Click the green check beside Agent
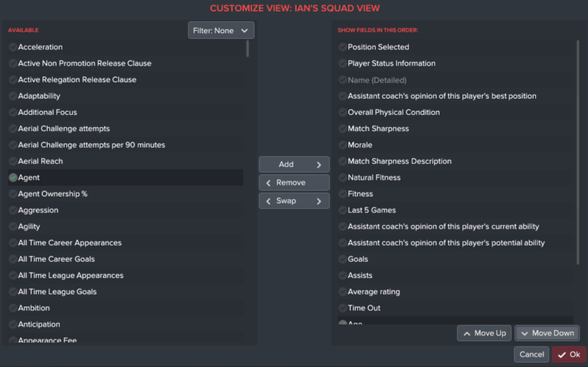The height and width of the screenshot is (367, 588). [x=13, y=177]
